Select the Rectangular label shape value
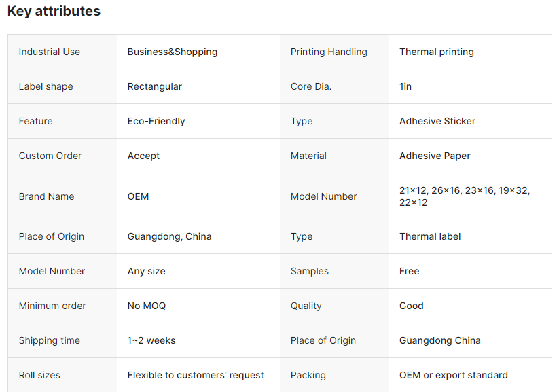Image resolution: width=559 pixels, height=392 pixels. 154,86
